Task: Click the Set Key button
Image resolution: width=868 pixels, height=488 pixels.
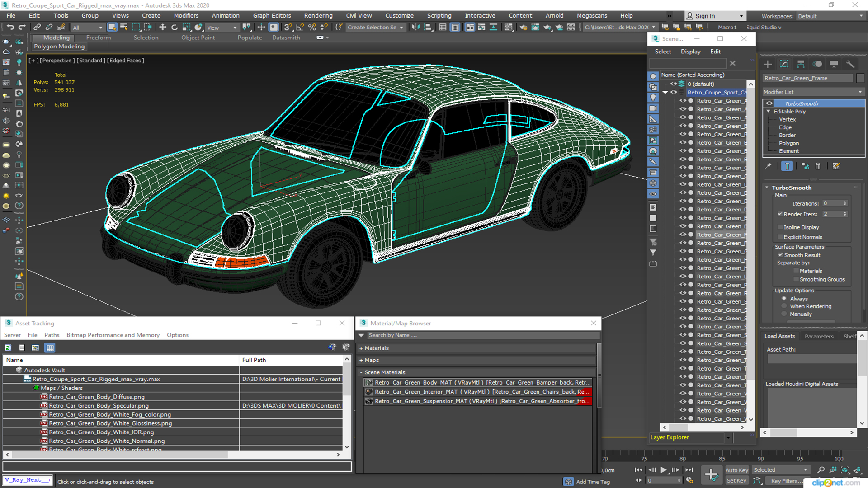Action: (x=736, y=481)
